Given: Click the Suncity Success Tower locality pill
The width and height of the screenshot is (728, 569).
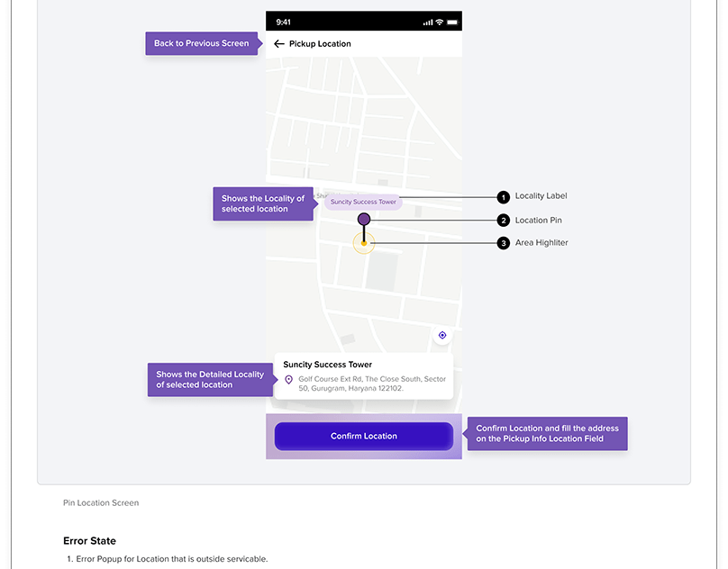Looking at the screenshot, I should tap(363, 203).
